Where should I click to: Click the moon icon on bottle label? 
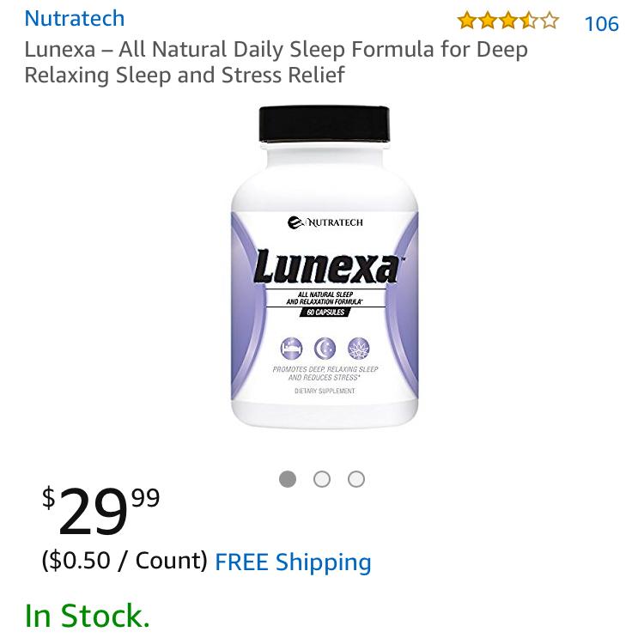(325, 349)
